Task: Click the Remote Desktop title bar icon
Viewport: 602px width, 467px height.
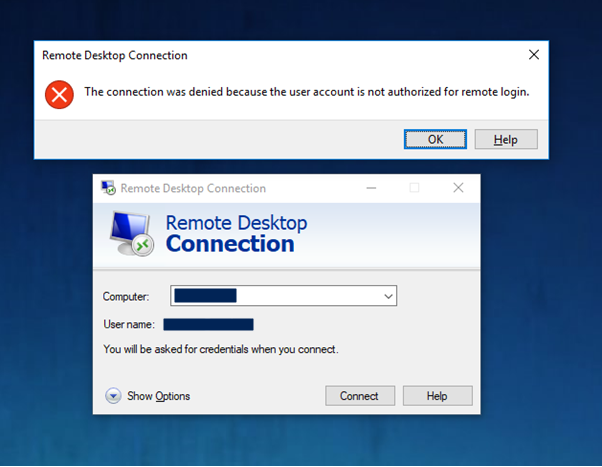Action: tap(107, 188)
